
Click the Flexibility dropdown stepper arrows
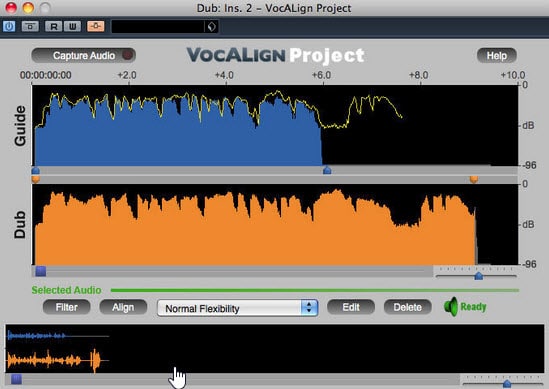pos(309,308)
